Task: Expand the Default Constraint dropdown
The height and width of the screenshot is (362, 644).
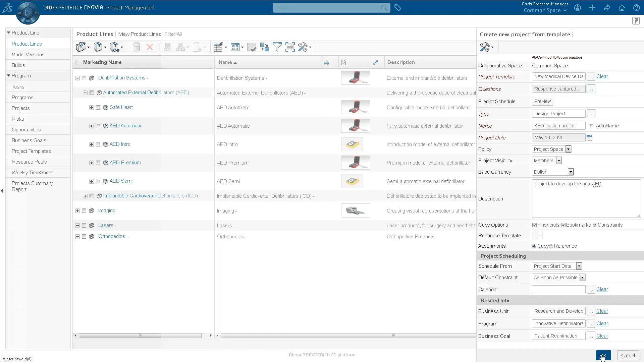Action: pos(583,277)
